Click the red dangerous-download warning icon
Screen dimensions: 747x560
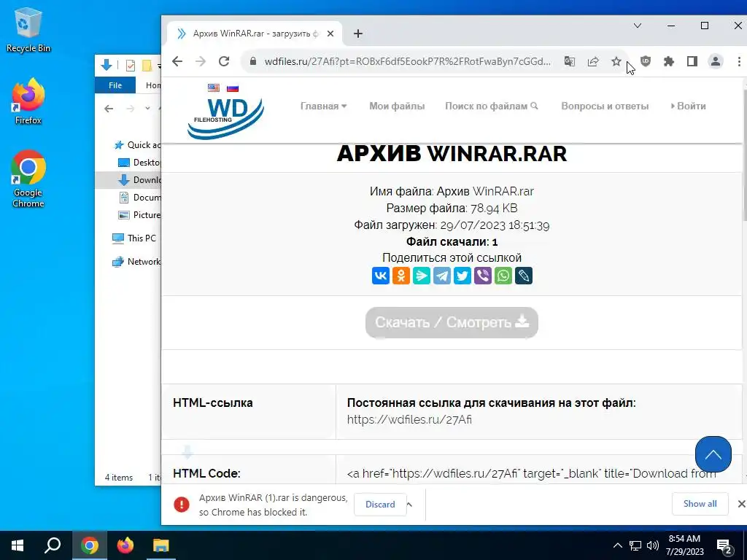point(182,505)
